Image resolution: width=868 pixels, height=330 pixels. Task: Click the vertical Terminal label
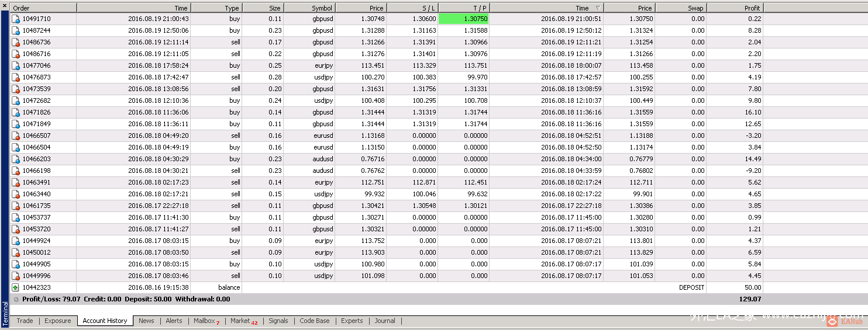click(x=5, y=312)
